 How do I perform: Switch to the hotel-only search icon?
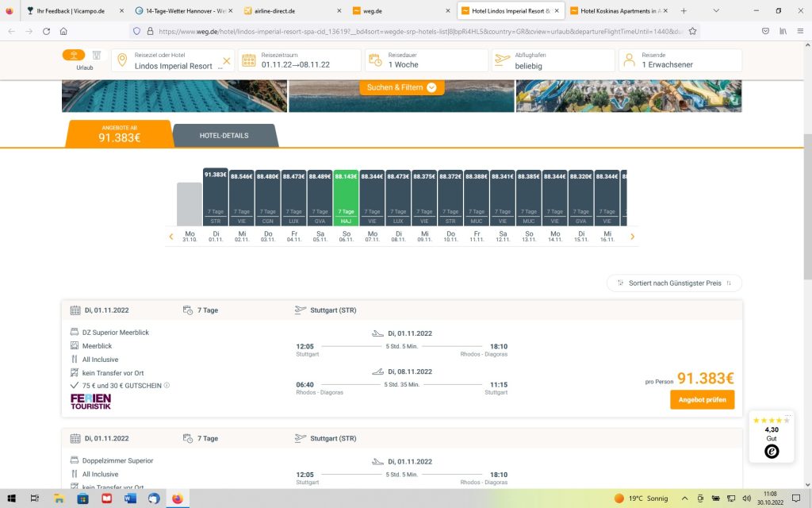click(x=96, y=56)
